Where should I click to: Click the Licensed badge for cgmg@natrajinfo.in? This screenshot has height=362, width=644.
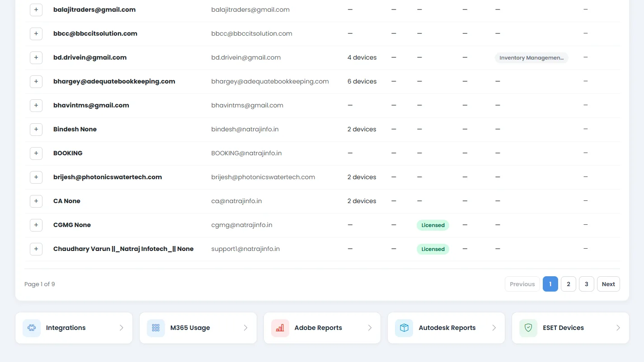[433, 225]
